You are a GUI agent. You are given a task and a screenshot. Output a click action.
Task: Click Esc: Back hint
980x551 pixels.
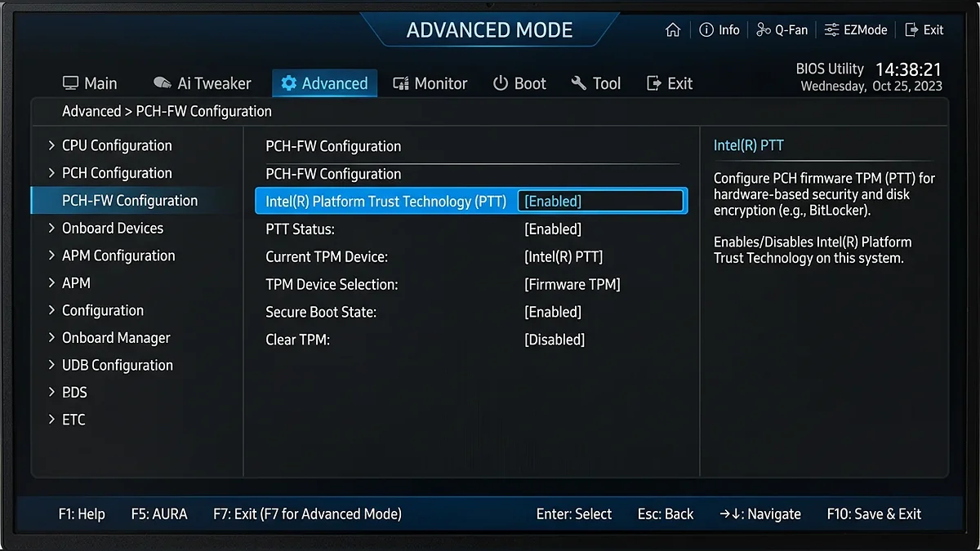pos(666,514)
